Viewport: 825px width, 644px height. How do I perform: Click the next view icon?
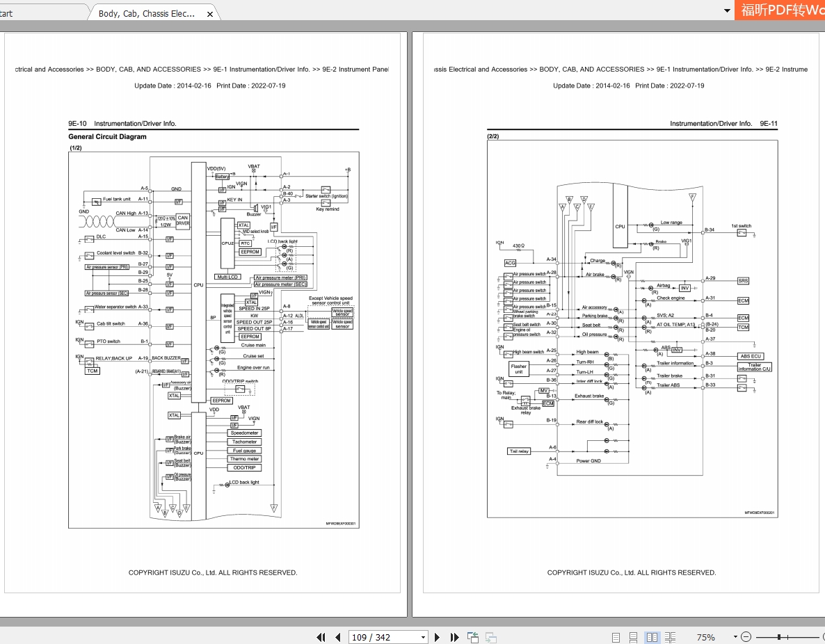click(x=490, y=637)
